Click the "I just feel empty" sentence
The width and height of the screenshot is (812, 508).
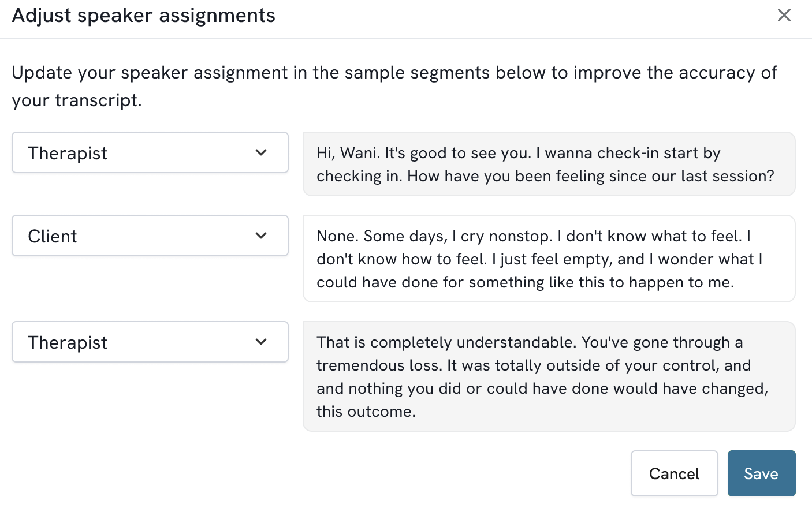click(x=552, y=259)
